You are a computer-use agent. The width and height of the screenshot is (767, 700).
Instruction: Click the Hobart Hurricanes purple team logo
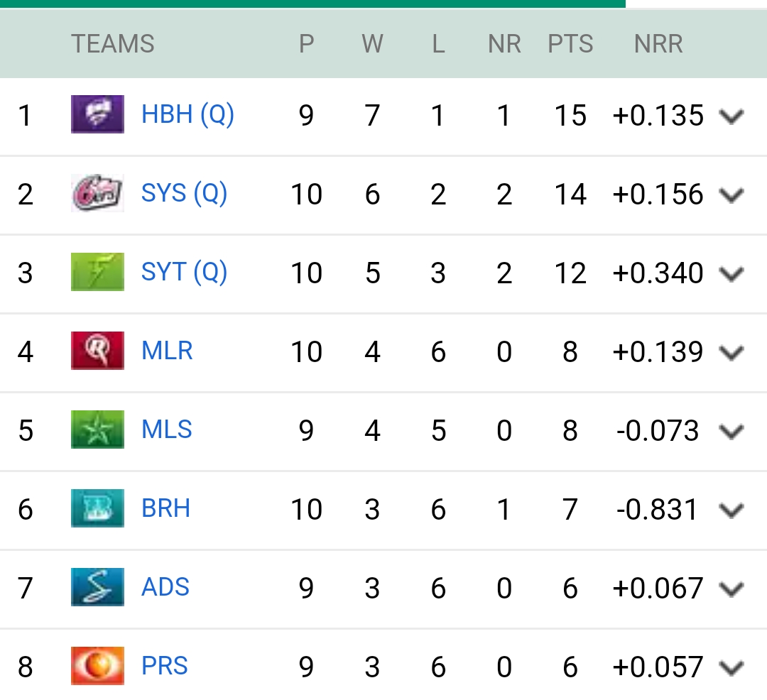[97, 114]
